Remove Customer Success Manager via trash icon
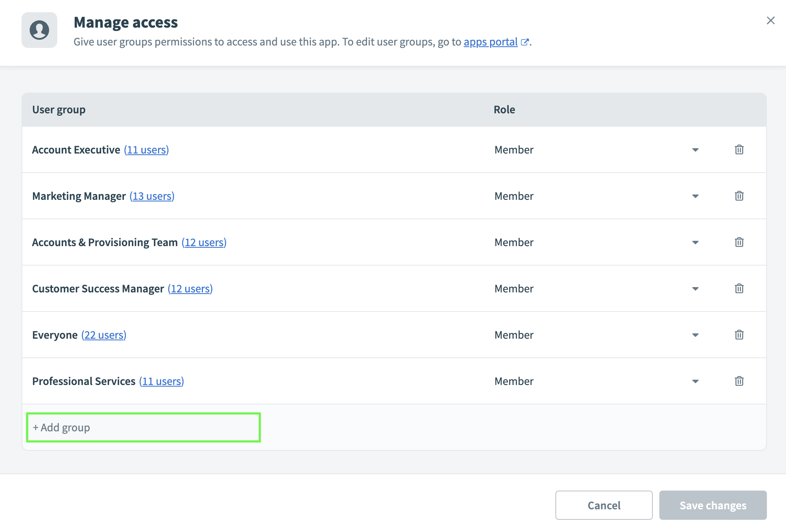 [x=739, y=289]
